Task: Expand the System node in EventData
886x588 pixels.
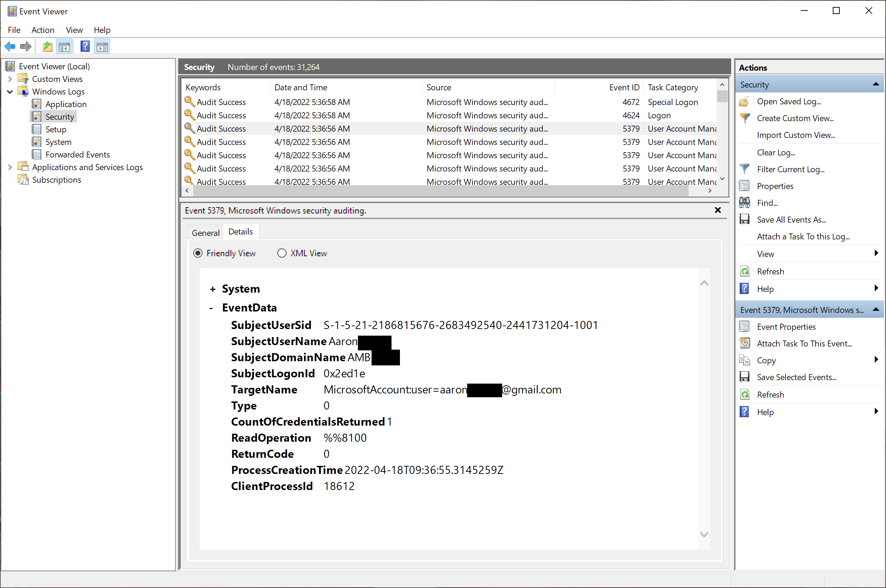Action: pyautogui.click(x=213, y=289)
